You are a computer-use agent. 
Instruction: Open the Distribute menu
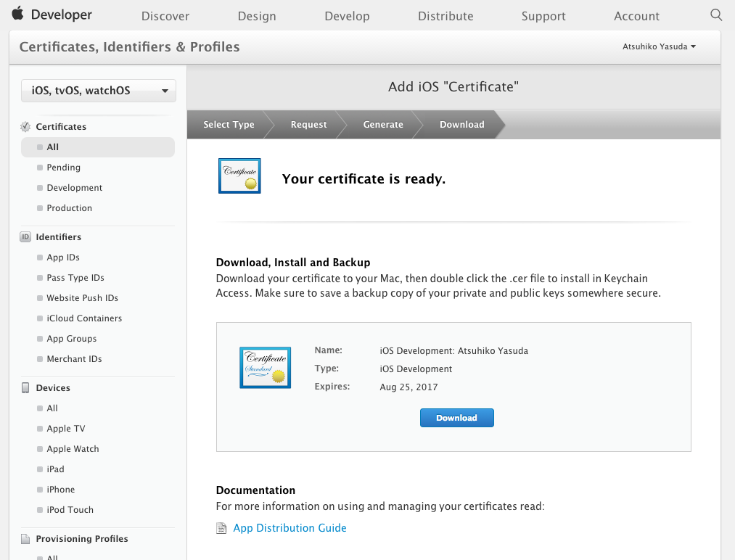coord(445,16)
